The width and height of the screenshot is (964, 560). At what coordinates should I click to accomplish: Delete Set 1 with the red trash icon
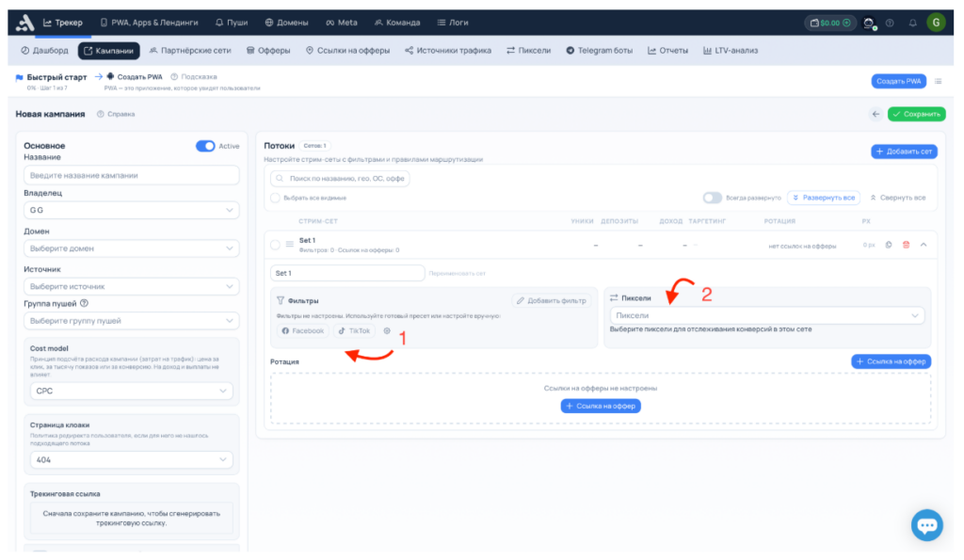[906, 245]
